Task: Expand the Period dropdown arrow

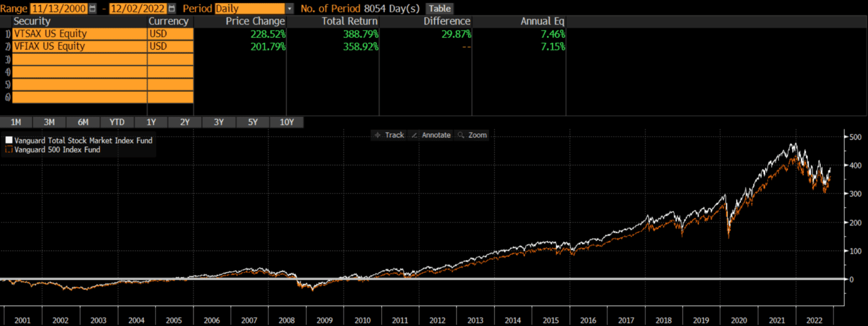Action: [290, 9]
